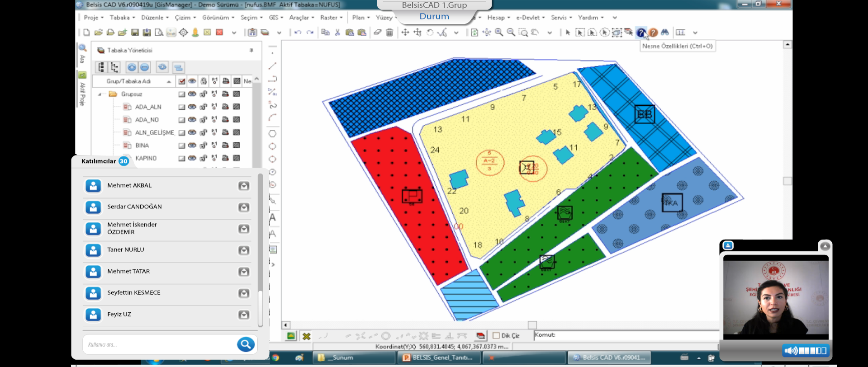This screenshot has height=367, width=868.
Task: Toggle checkbox for ADA_NO layer
Action: coord(181,120)
